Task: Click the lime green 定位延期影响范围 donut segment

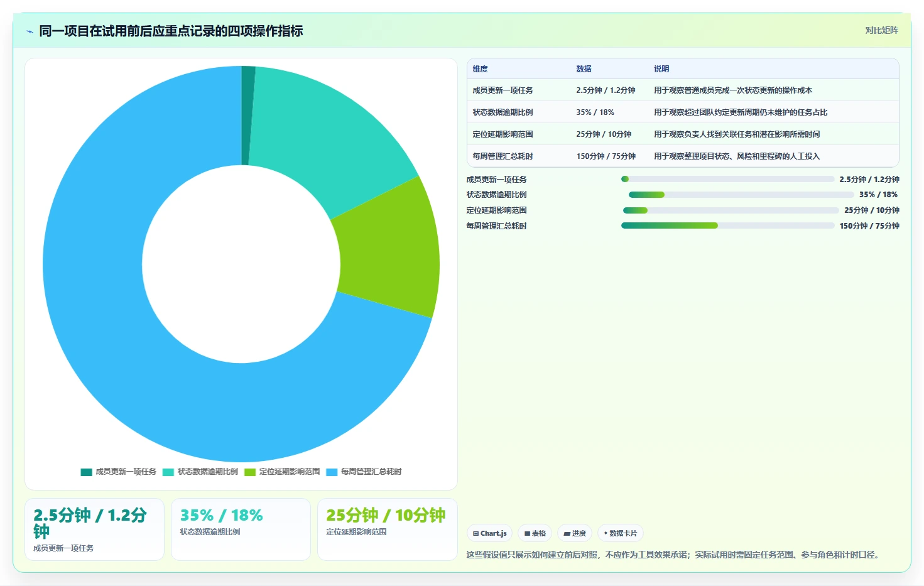Action: [389, 251]
